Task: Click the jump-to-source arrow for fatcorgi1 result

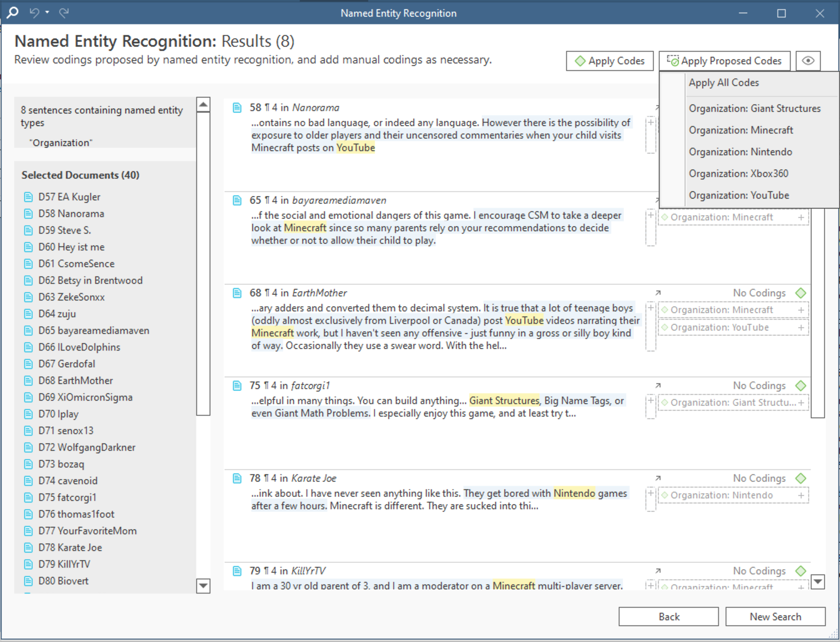Action: [658, 386]
